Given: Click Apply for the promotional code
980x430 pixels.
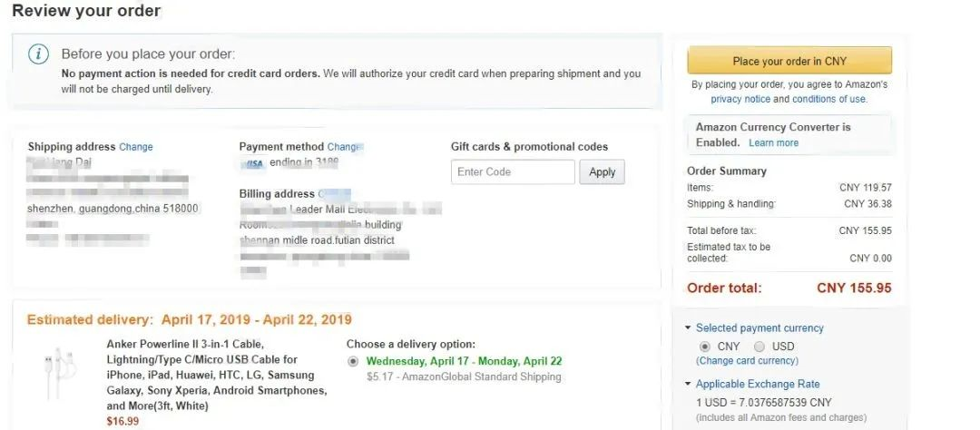Looking at the screenshot, I should [602, 172].
